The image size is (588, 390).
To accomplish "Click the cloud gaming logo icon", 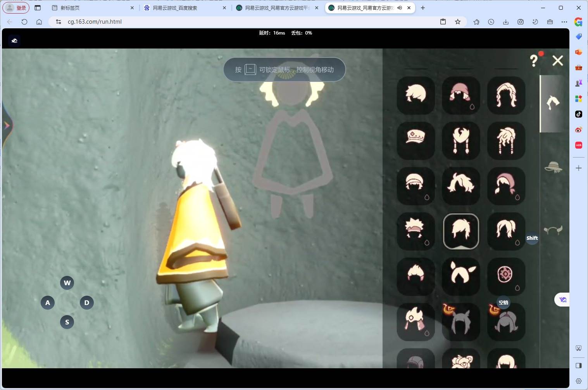I will [14, 41].
